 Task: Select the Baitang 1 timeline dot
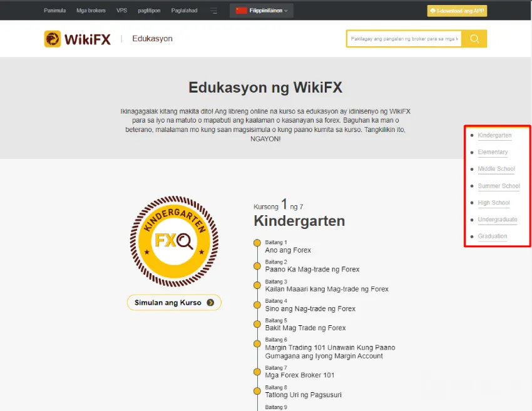pos(257,243)
